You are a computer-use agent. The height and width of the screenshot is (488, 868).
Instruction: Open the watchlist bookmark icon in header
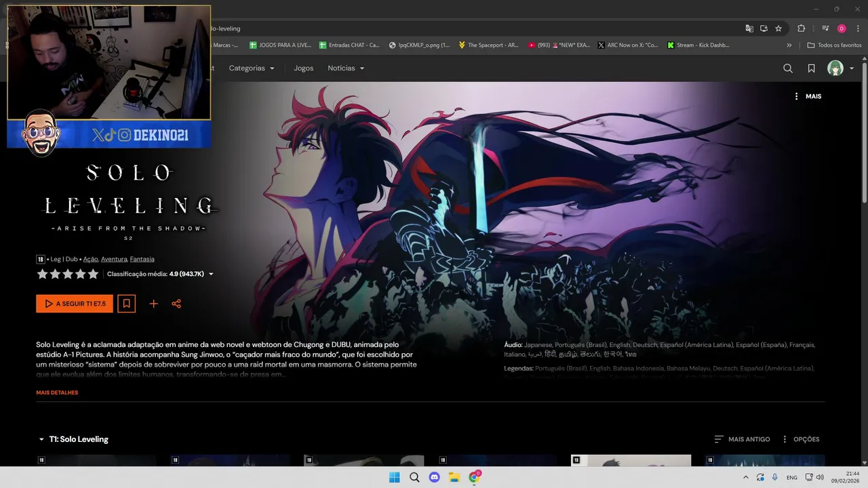811,68
